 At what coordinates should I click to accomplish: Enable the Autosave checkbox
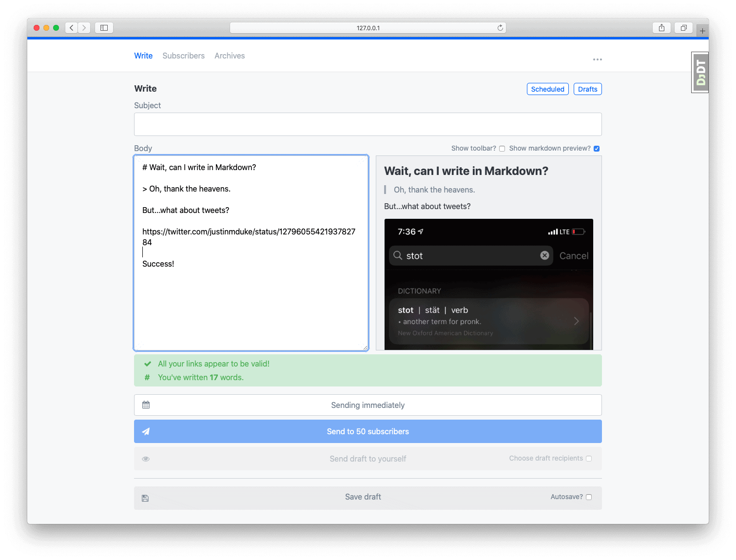589,497
